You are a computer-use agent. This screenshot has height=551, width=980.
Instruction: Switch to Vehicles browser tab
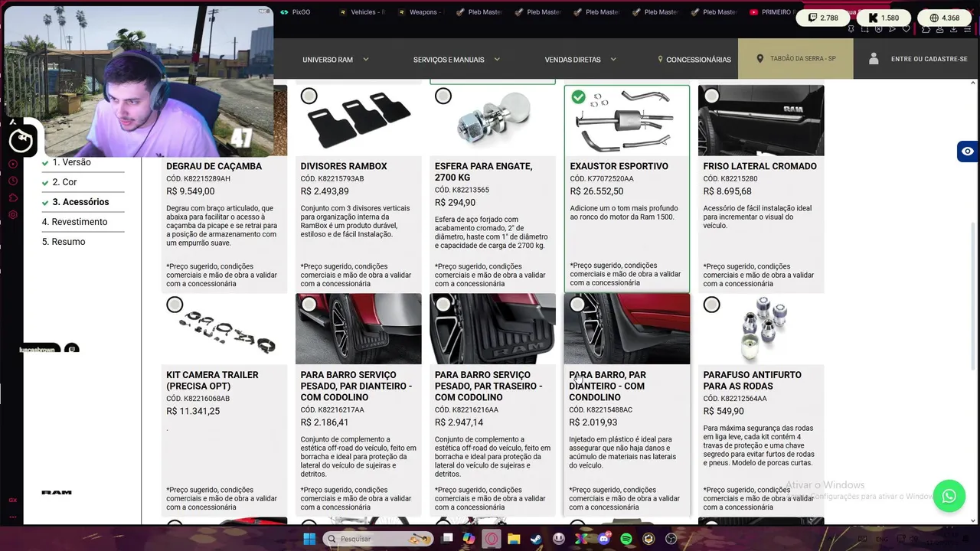pos(362,12)
